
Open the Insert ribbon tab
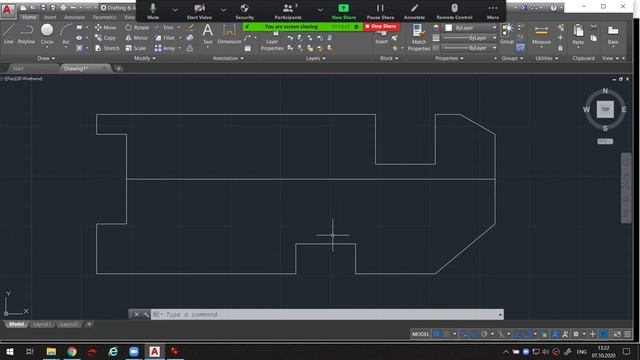(50, 17)
